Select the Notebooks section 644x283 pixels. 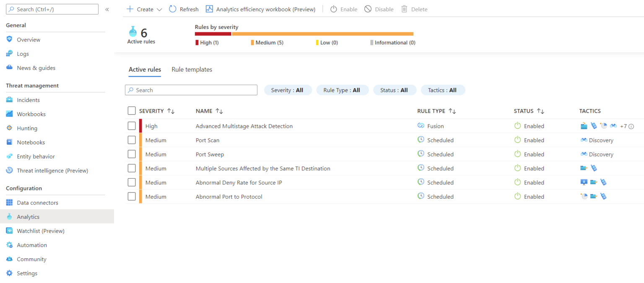click(31, 142)
